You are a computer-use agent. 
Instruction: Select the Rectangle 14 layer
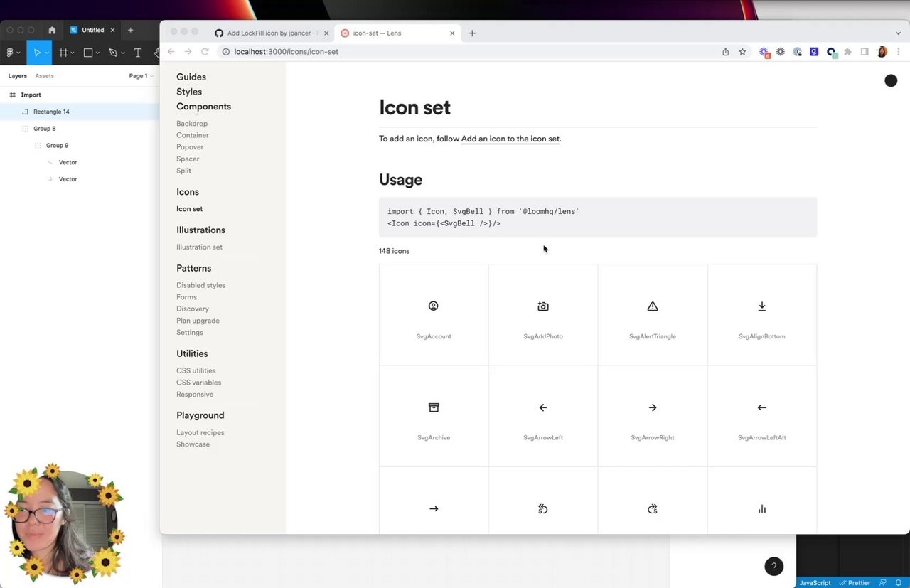coord(51,112)
